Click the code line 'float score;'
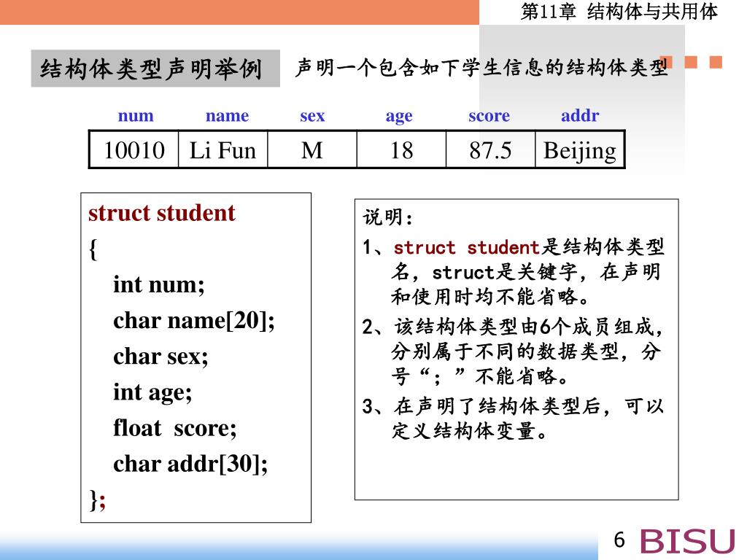 pyautogui.click(x=175, y=428)
